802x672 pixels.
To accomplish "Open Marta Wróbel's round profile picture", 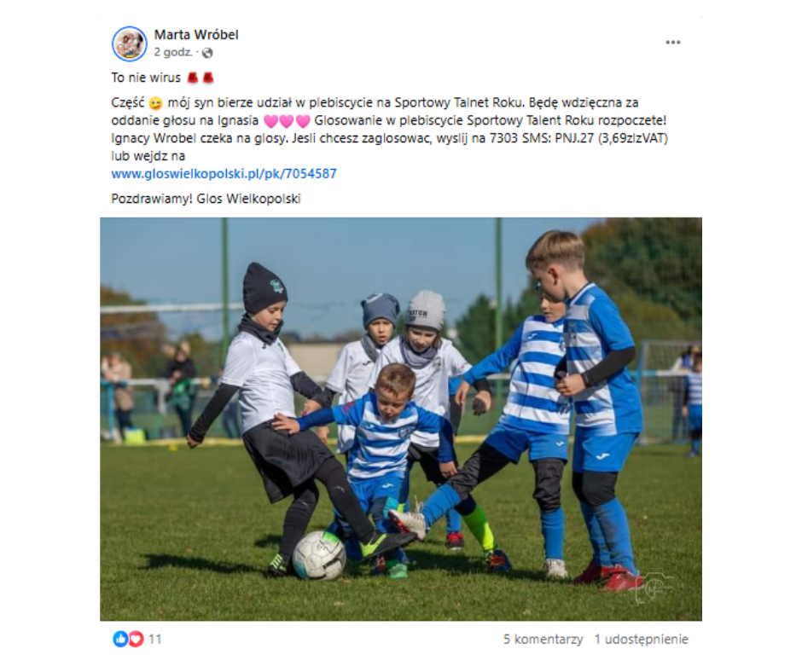I will pos(130,43).
